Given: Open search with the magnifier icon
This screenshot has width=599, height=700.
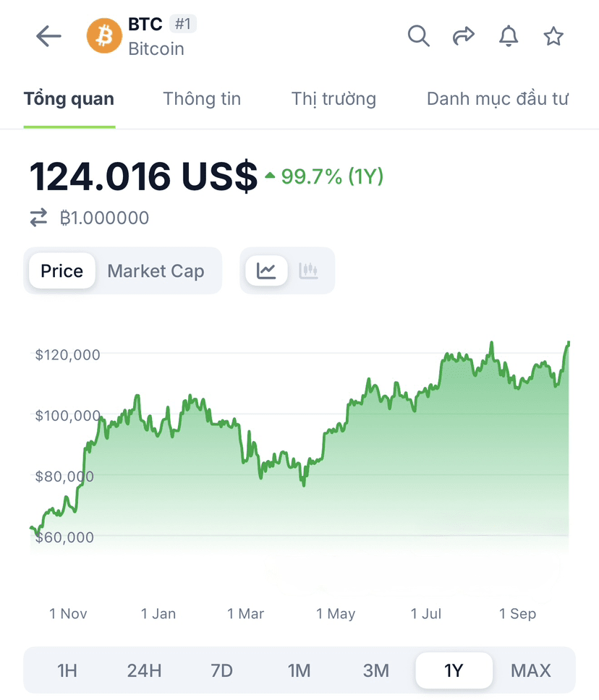Looking at the screenshot, I should 419,35.
